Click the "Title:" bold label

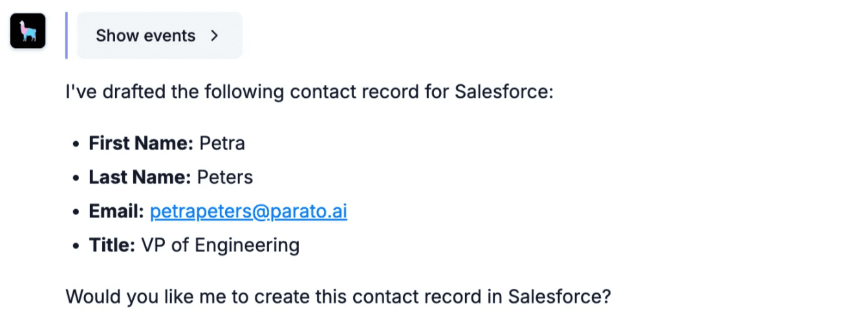[112, 245]
